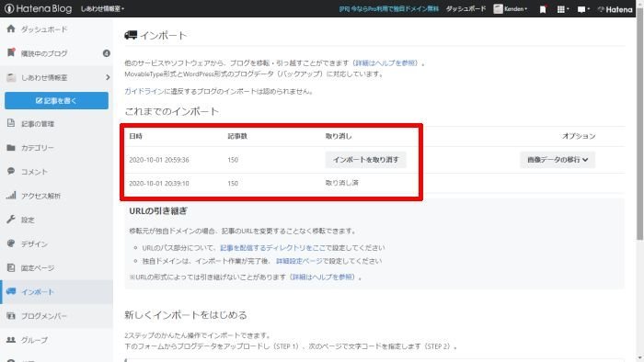This screenshot has width=644, height=362.
Task: Click the Hatena logo at top right
Action: point(615,9)
